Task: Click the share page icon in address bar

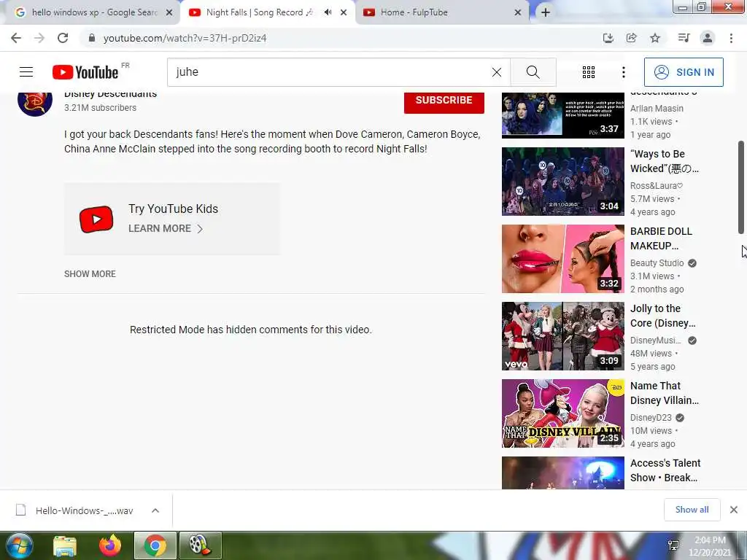Action: (x=631, y=38)
